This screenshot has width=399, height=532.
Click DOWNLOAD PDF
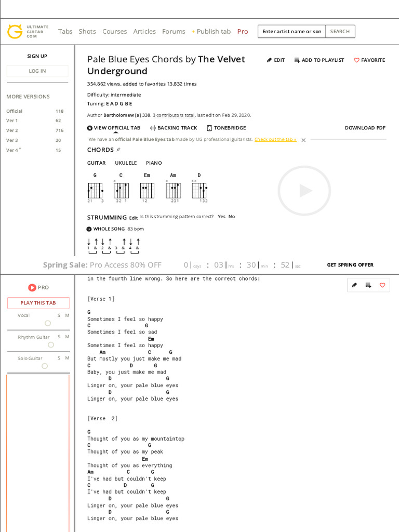[x=365, y=128]
